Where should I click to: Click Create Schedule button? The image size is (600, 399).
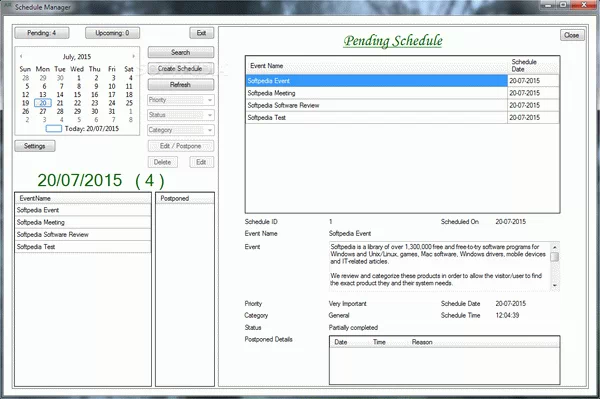click(x=181, y=68)
